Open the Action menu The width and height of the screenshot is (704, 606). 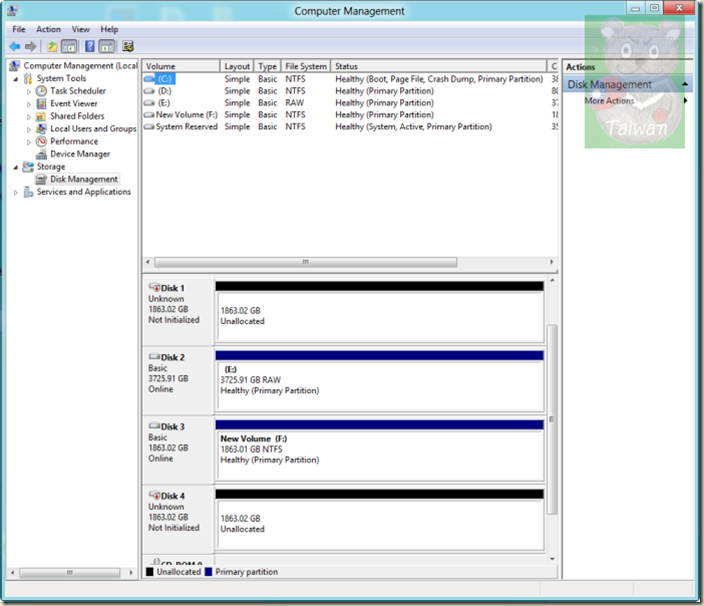click(x=48, y=29)
